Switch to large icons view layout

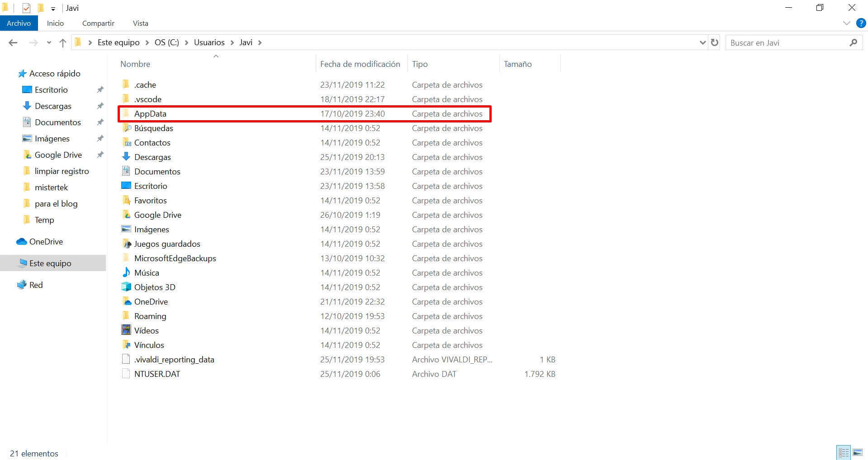[857, 452]
